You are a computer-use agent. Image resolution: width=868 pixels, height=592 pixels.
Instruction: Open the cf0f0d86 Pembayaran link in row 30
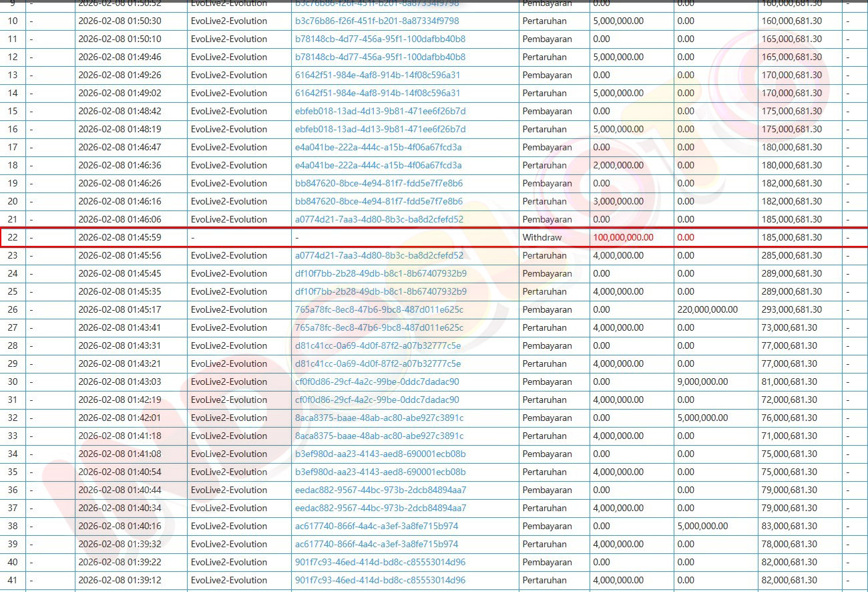[x=377, y=382]
